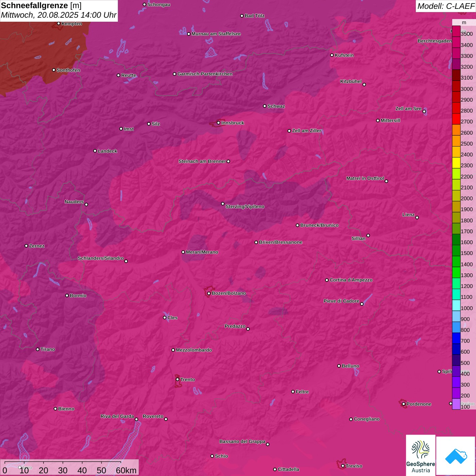
Task: Click the "60km" scale bar label
Action: coord(126,470)
